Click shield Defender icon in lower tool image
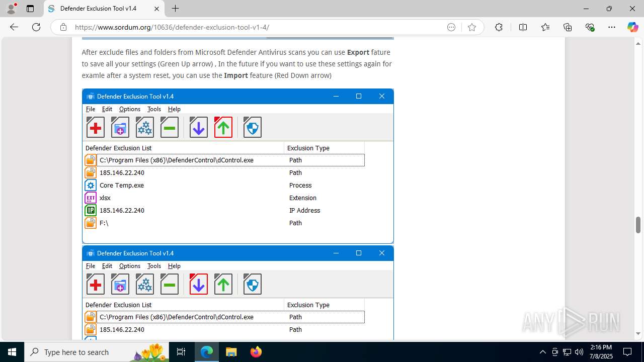 click(252, 285)
